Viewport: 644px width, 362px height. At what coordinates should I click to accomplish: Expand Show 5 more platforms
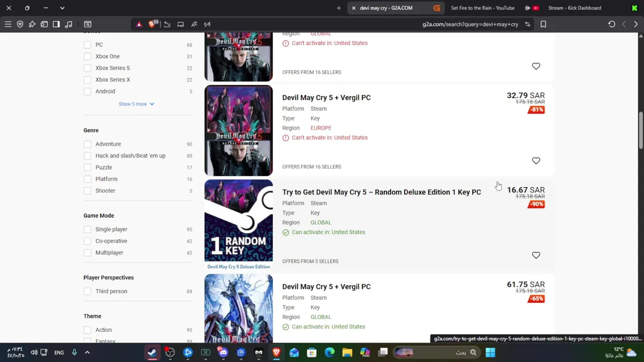[x=136, y=104]
